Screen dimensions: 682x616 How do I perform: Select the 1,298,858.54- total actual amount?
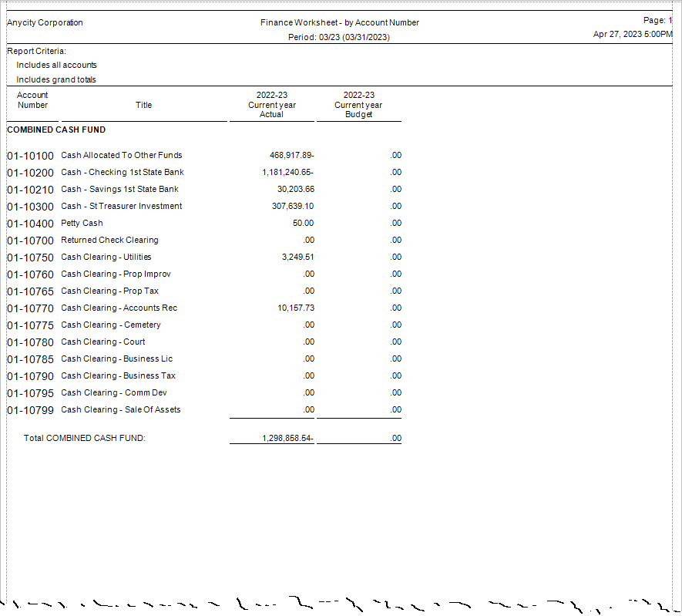(x=287, y=439)
